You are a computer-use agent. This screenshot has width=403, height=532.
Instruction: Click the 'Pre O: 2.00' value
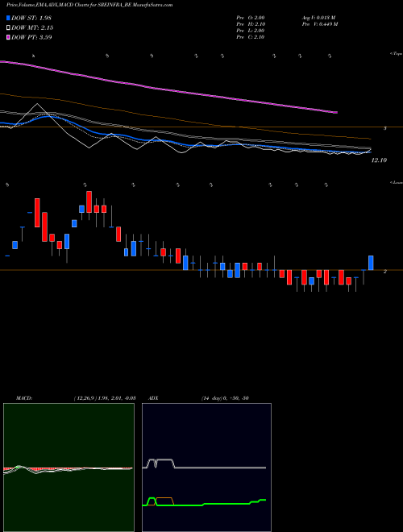251,18
